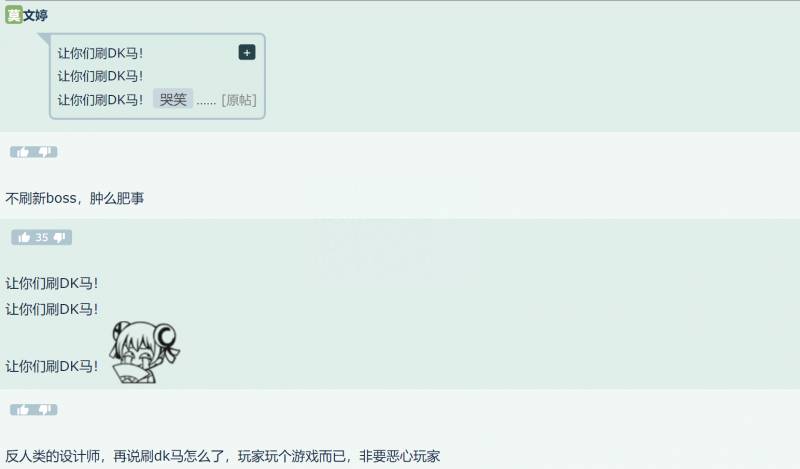Screen dimensions: 800x469
Task: Click 让你们刷DK马 line beside the anime emoticon
Action: pos(52,366)
